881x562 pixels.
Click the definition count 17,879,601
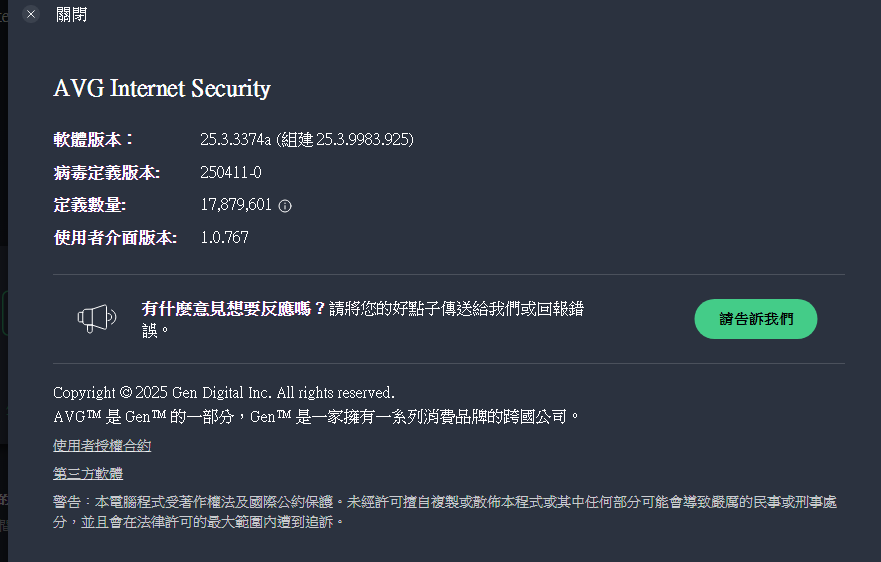click(236, 205)
